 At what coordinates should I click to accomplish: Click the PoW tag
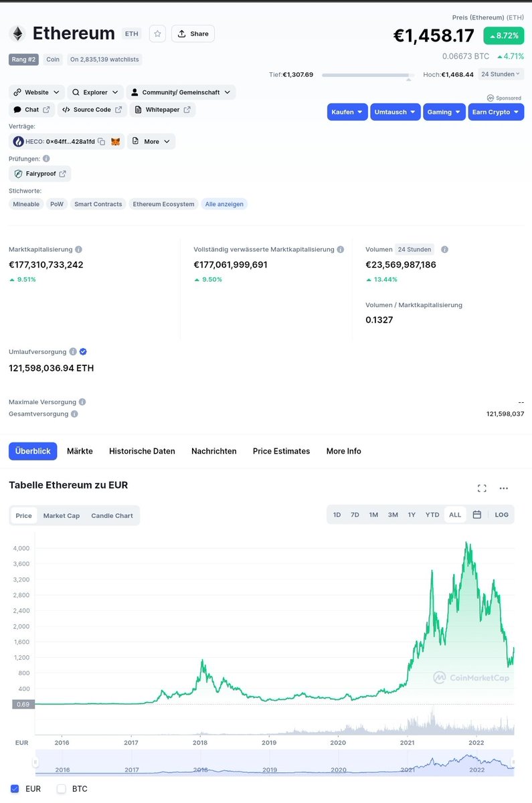tap(57, 204)
